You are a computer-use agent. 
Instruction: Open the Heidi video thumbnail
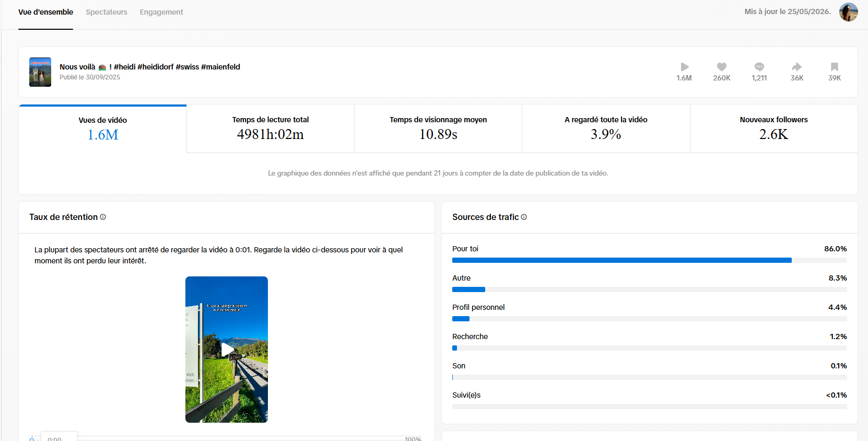pyautogui.click(x=40, y=72)
